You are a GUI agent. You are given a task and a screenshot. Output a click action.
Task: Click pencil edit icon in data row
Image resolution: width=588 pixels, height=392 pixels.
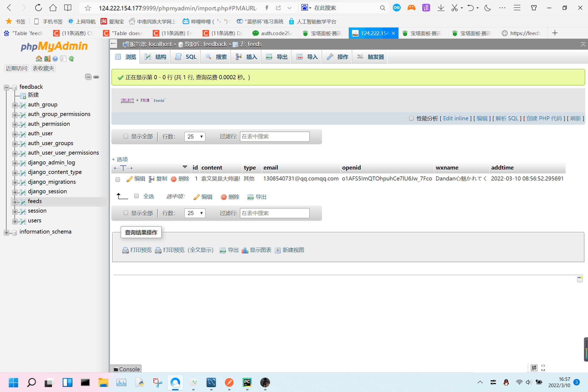(x=130, y=179)
